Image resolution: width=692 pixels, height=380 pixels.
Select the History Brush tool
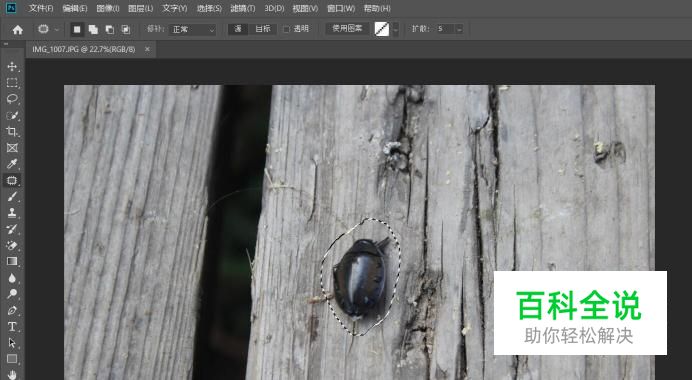coord(12,229)
